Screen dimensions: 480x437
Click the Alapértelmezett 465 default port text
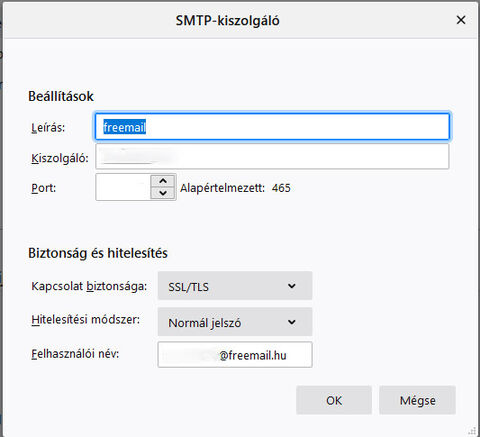point(235,188)
